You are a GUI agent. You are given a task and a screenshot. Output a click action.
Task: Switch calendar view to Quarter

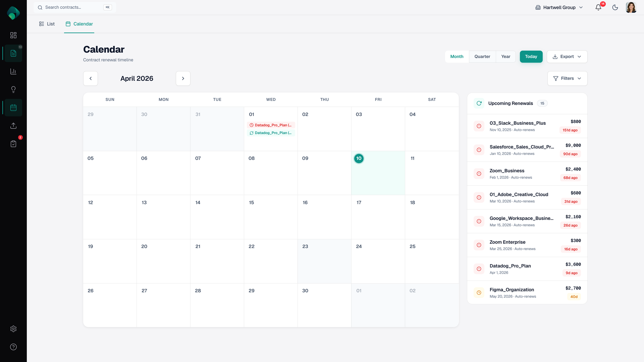pos(482,57)
